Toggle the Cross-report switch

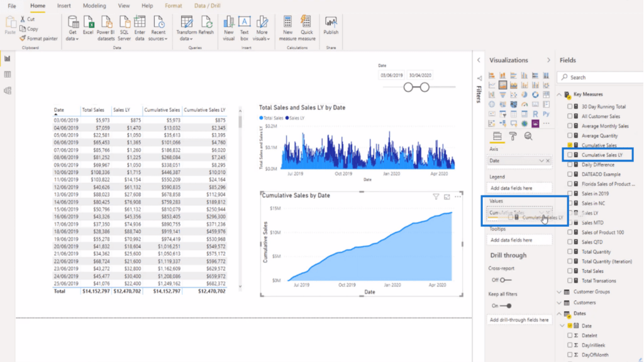click(506, 280)
